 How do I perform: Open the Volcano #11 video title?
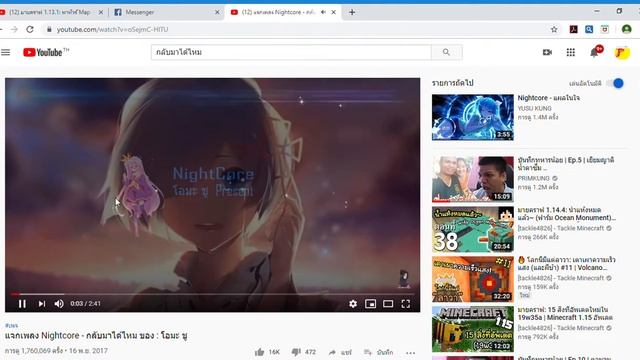coord(567,264)
